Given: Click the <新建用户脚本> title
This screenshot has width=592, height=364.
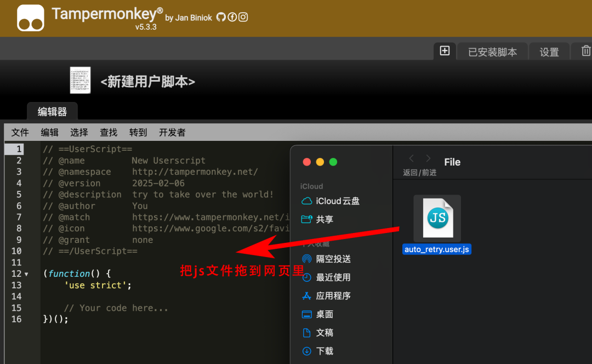Looking at the screenshot, I should (147, 82).
